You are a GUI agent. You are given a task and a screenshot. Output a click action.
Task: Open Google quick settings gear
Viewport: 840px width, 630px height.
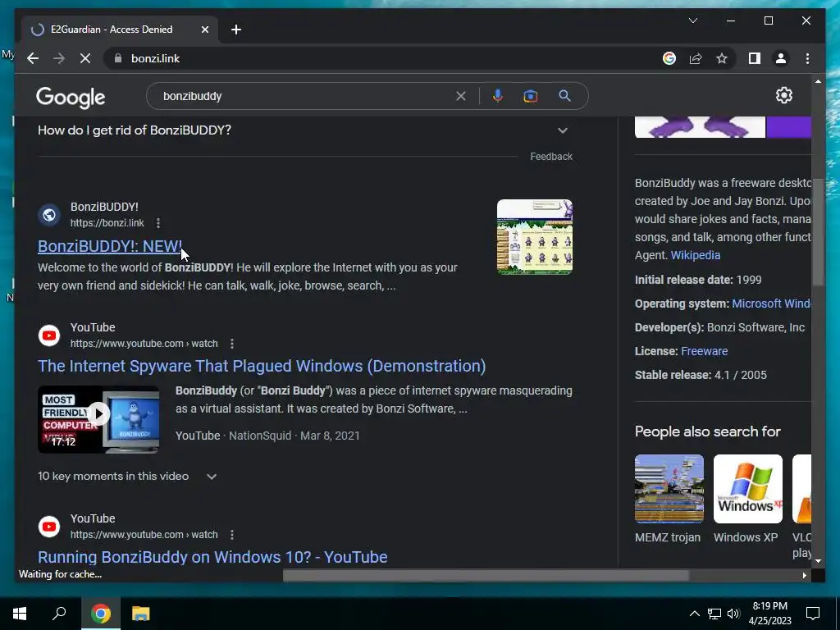(783, 95)
